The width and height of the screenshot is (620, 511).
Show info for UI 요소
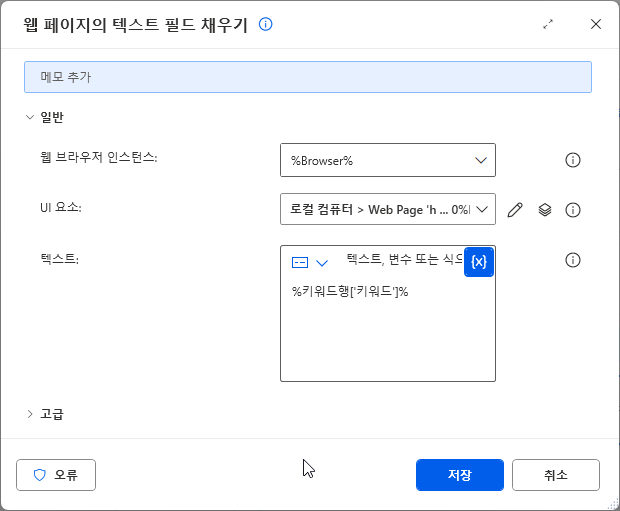click(x=573, y=210)
